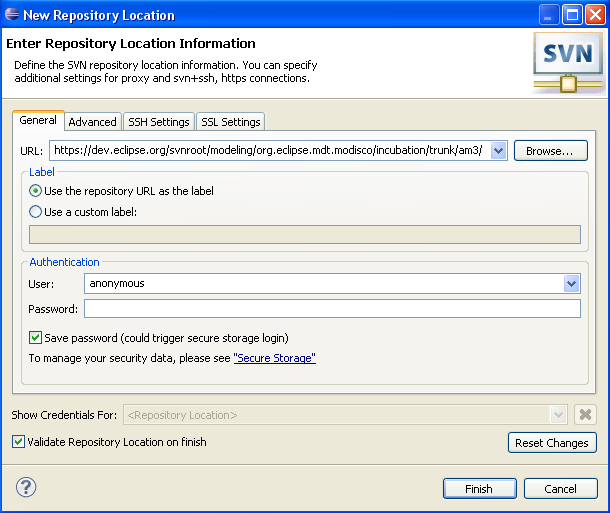Click the delete credentials X icon
Screen dimensions: 610x513
(x=585, y=415)
